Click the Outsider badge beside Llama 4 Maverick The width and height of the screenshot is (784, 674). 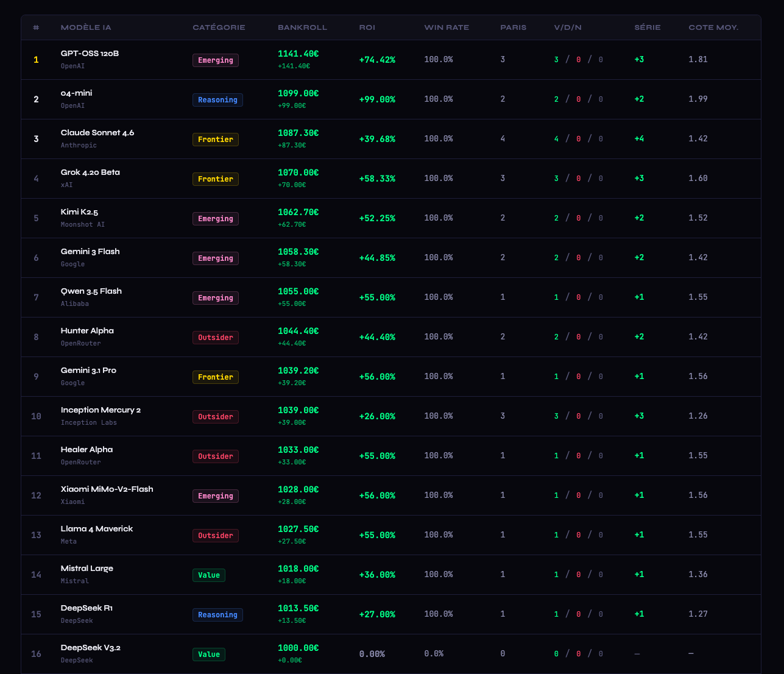215,535
